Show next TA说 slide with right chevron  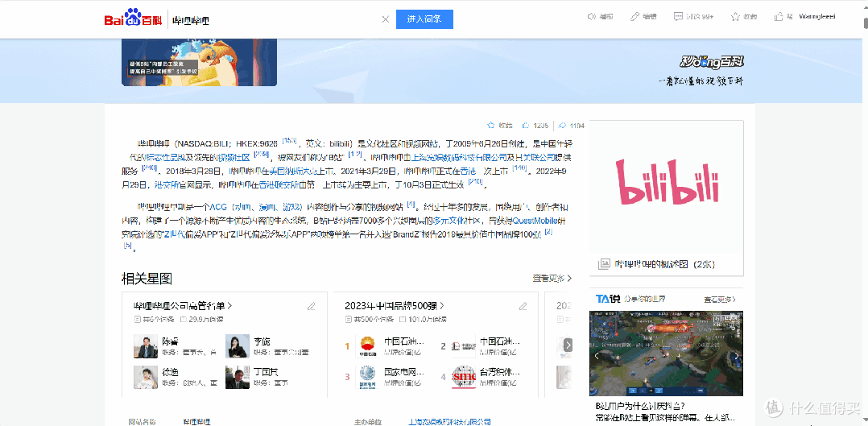[x=736, y=356]
